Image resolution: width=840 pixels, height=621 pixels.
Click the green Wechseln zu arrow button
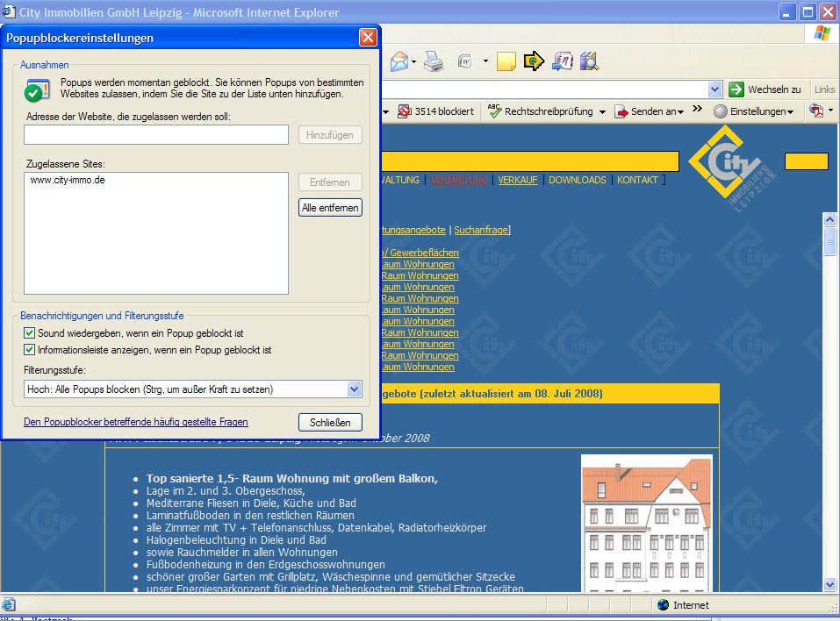[736, 89]
